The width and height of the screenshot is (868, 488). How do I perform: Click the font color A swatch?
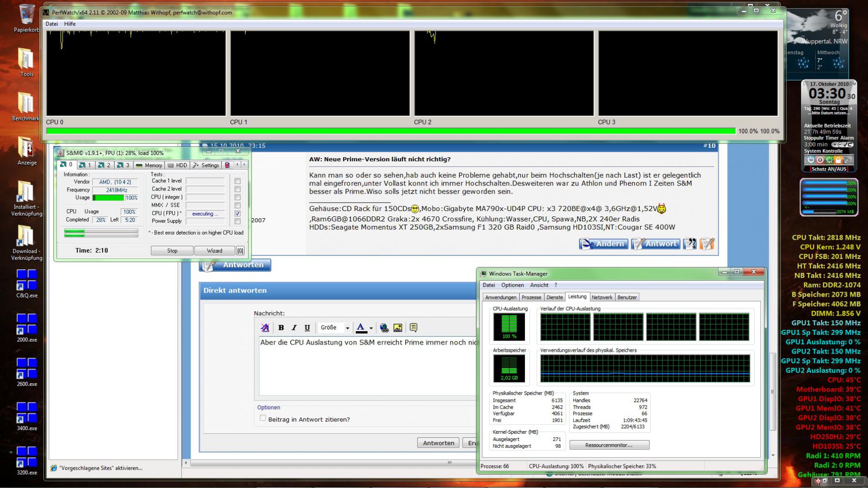[361, 328]
